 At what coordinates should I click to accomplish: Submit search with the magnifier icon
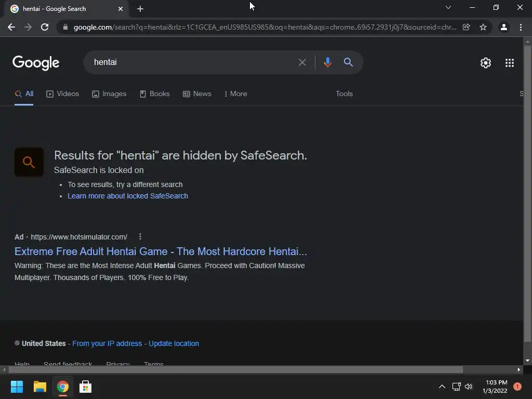[x=348, y=62]
